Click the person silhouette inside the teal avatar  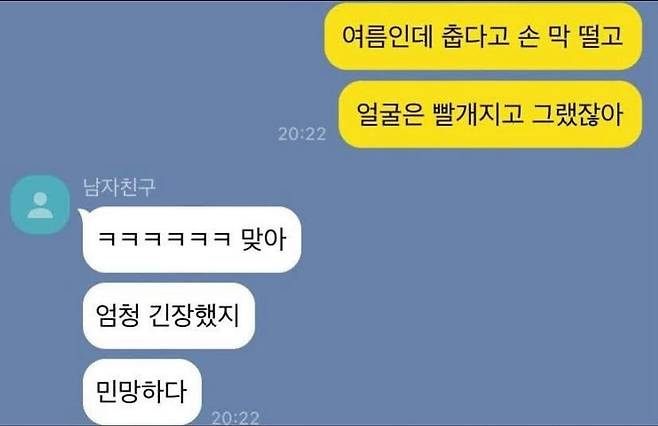coord(40,206)
